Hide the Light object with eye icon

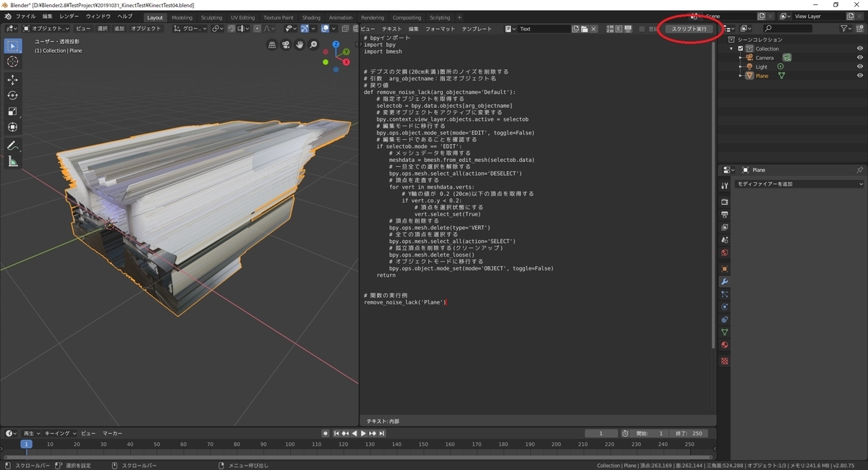860,67
